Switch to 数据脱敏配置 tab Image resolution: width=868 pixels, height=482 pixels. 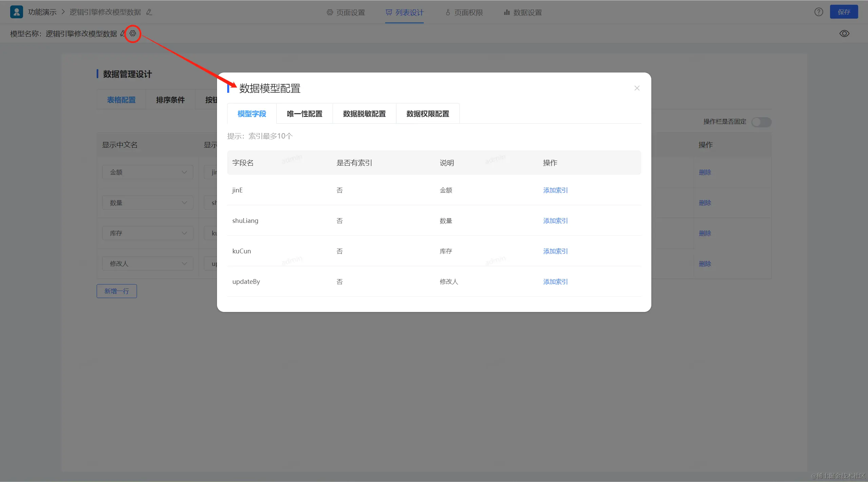[364, 114]
